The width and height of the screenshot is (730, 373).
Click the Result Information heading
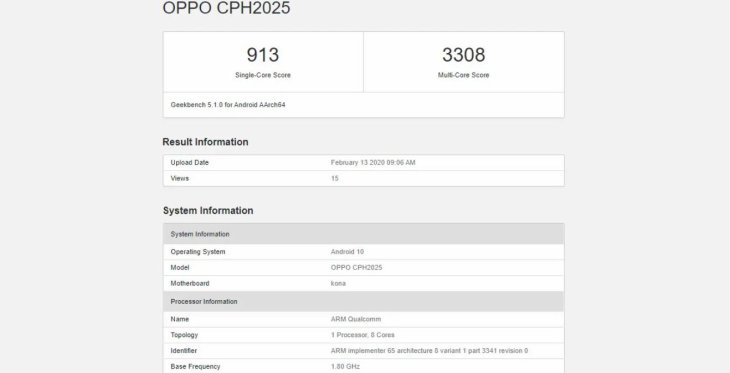[205, 142]
